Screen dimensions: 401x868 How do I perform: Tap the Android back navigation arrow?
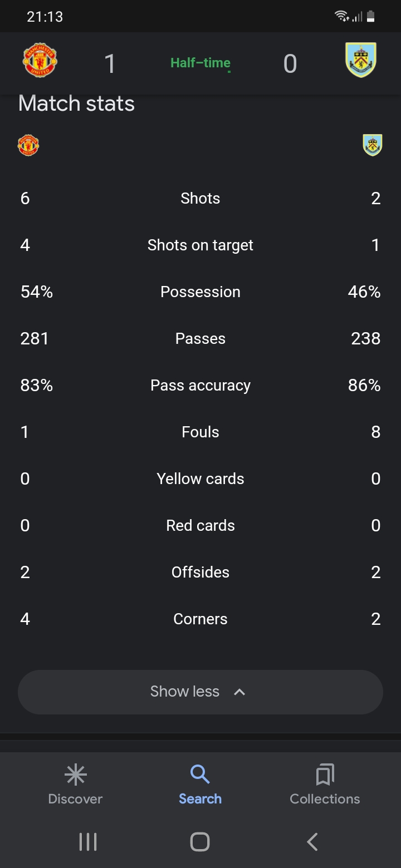[x=312, y=842]
